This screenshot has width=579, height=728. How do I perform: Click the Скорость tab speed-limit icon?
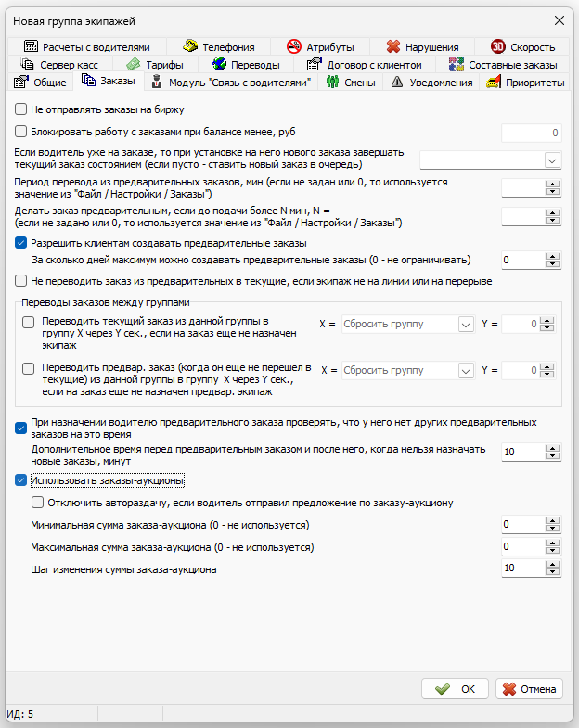coord(498,46)
